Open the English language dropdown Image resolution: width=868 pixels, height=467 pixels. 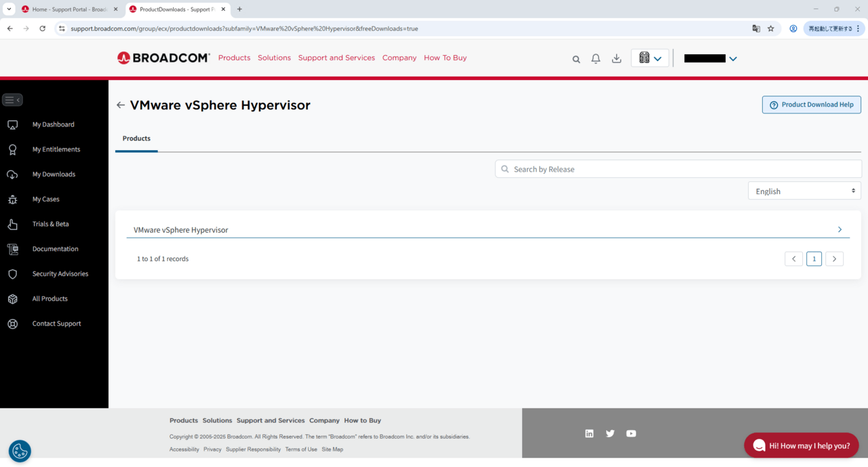pyautogui.click(x=804, y=191)
